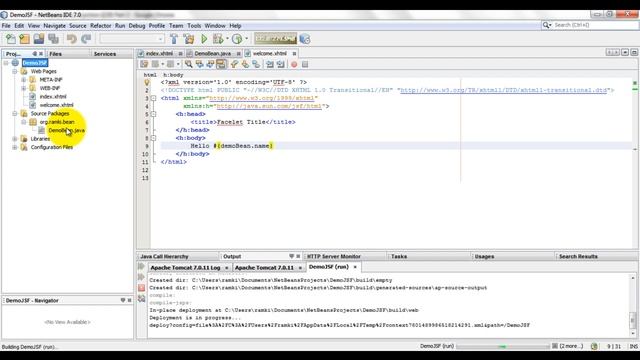Select welcome.xhtml in project tree
The height and width of the screenshot is (360, 640).
click(x=56, y=105)
